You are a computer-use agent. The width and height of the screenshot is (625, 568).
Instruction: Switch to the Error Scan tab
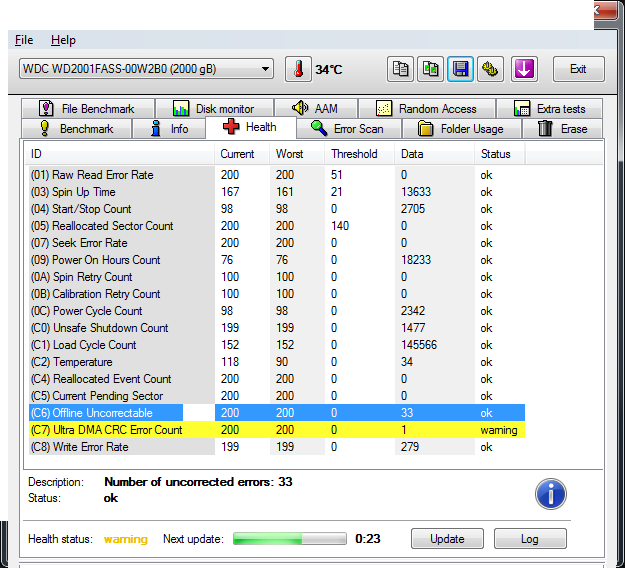pyautogui.click(x=349, y=129)
